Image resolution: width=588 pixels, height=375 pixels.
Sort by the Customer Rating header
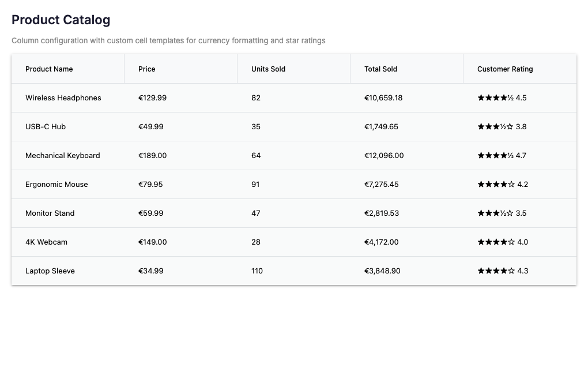click(505, 69)
